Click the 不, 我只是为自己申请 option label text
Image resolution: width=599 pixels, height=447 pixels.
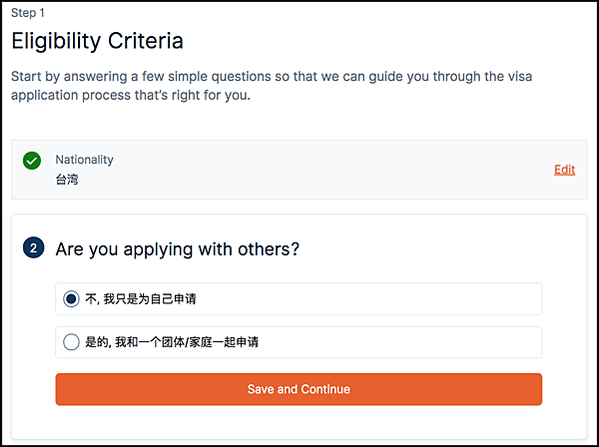pos(141,299)
